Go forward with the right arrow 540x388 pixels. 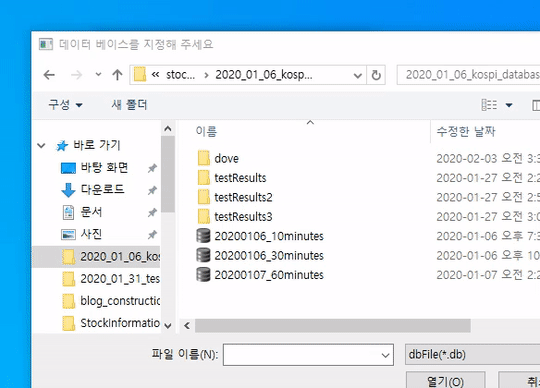tap(76, 75)
